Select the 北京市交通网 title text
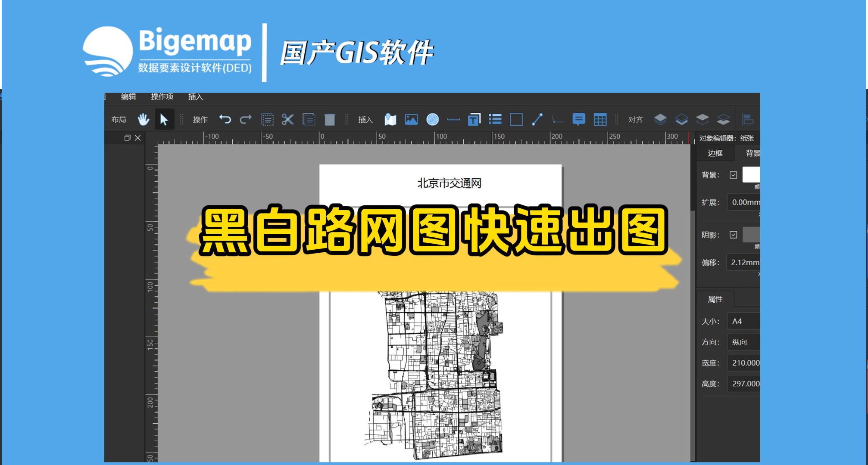This screenshot has width=868, height=465. [x=449, y=183]
